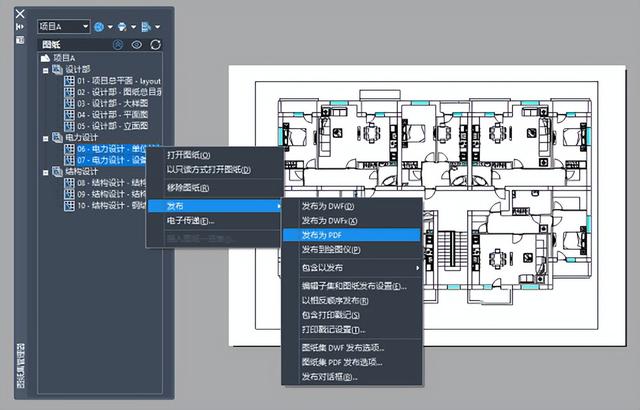
Task: Open the 项目A sheet set dropdown
Action: 84,26
